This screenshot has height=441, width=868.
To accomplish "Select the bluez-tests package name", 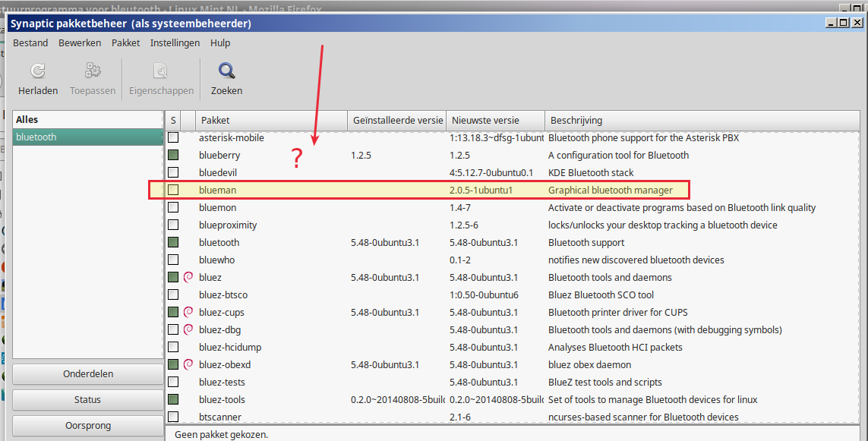I will coord(222,382).
